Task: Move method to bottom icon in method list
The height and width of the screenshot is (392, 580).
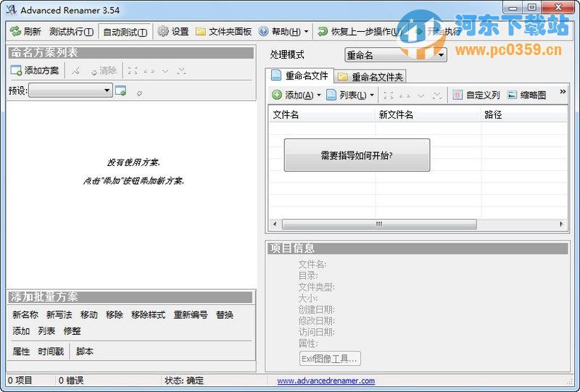Action: [181, 70]
